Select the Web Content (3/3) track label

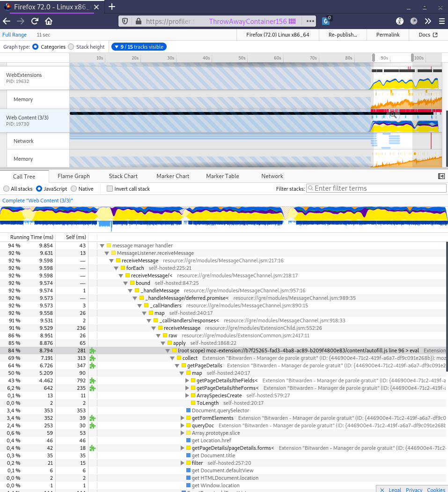click(x=35, y=120)
